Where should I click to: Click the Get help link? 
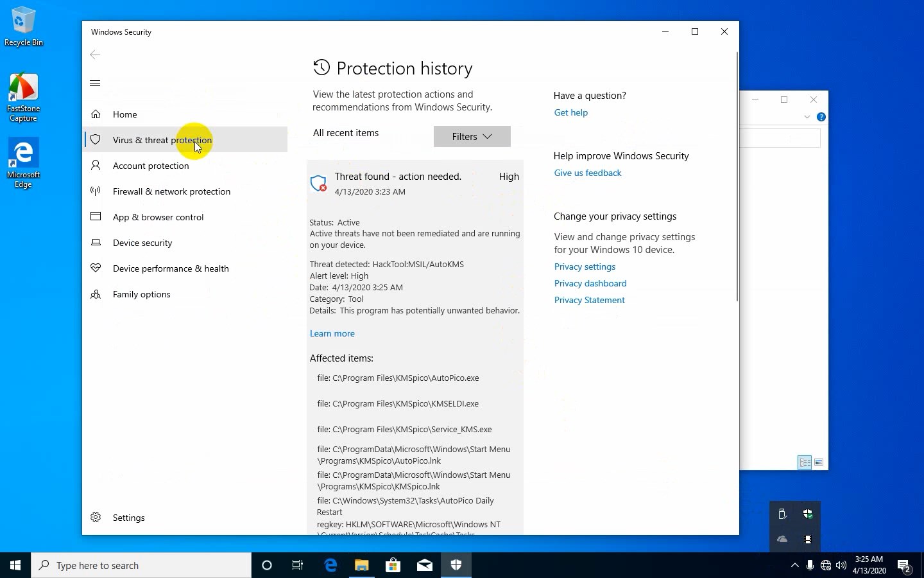(571, 112)
